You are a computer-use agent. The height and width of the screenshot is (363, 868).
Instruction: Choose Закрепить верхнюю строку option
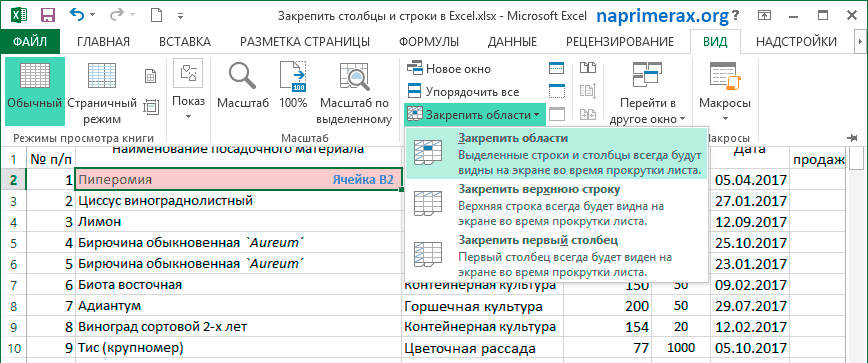point(557,205)
